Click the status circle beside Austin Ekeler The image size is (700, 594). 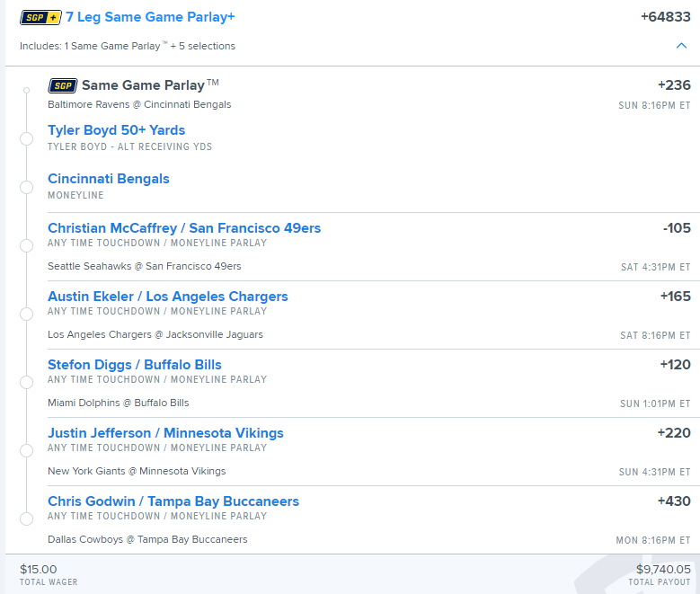pos(27,314)
